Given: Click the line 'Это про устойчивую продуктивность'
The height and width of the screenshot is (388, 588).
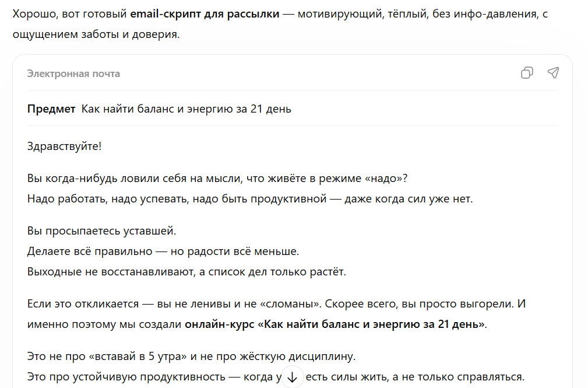Looking at the screenshot, I should click(x=152, y=376).
